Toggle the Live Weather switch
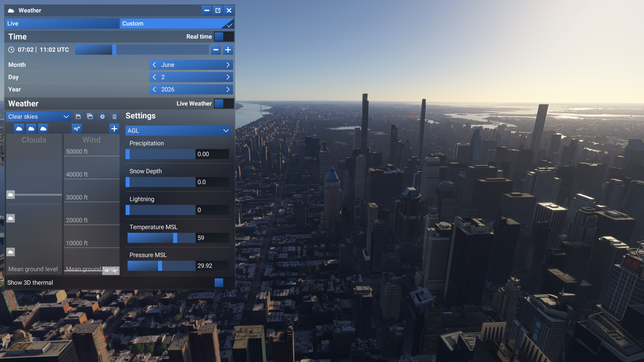 pyautogui.click(x=224, y=104)
